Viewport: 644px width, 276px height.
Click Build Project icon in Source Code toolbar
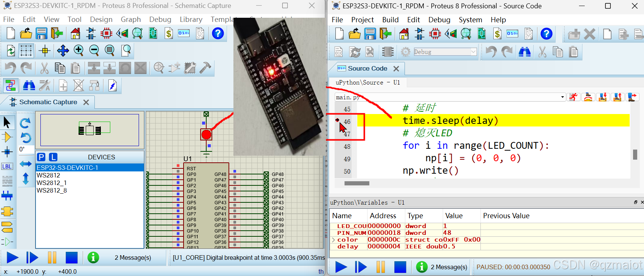click(339, 52)
